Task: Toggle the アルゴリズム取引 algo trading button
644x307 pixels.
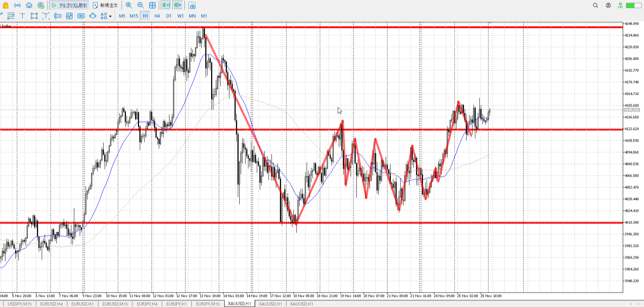Action: 70,5
